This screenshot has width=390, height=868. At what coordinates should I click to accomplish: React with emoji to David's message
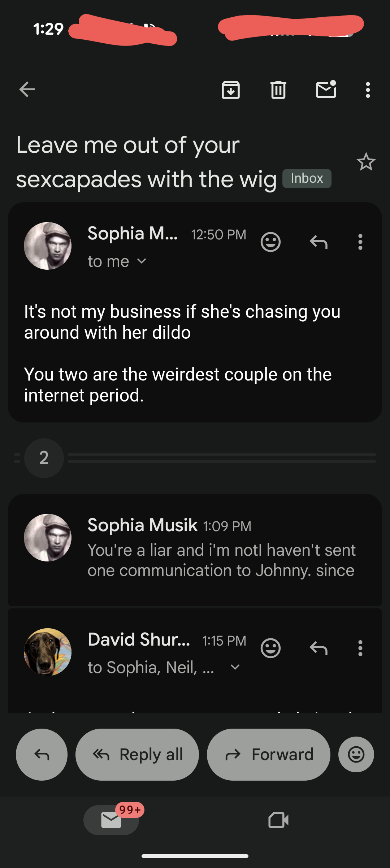tap(270, 648)
